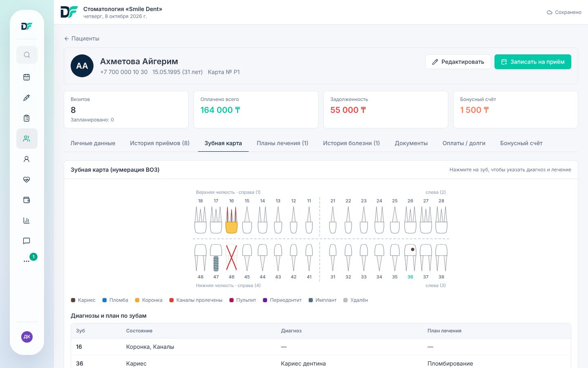
Task: Open the patients group icon in sidebar
Action: (x=27, y=139)
